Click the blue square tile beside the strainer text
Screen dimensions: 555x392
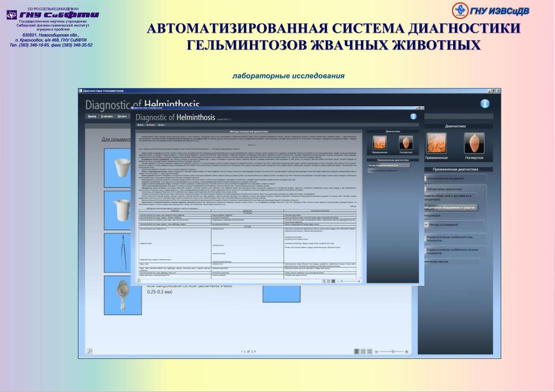(x=281, y=293)
